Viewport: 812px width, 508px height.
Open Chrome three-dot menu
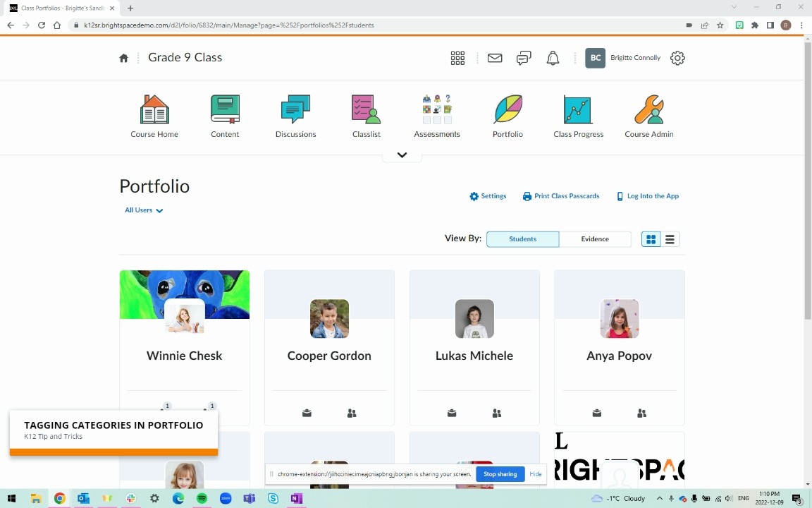(x=801, y=25)
